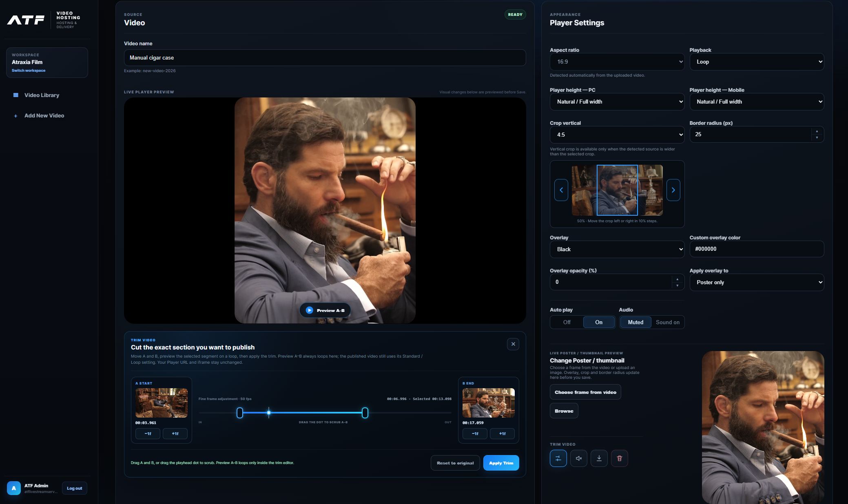Open Player height PC dropdown
This screenshot has height=504, width=848.
[617, 102]
